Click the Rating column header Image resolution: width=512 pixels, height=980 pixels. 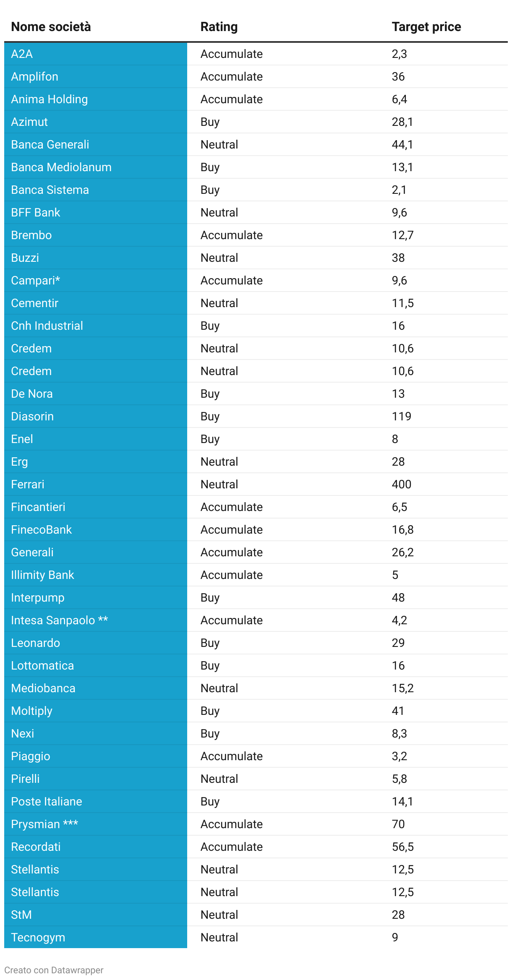219,27
